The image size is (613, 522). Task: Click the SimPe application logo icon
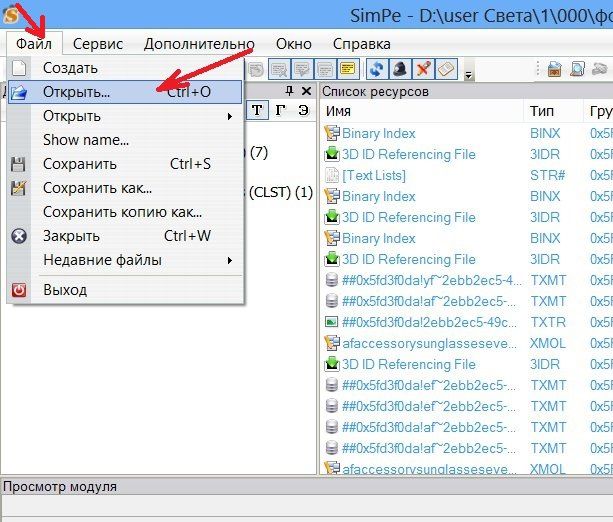[x=12, y=16]
